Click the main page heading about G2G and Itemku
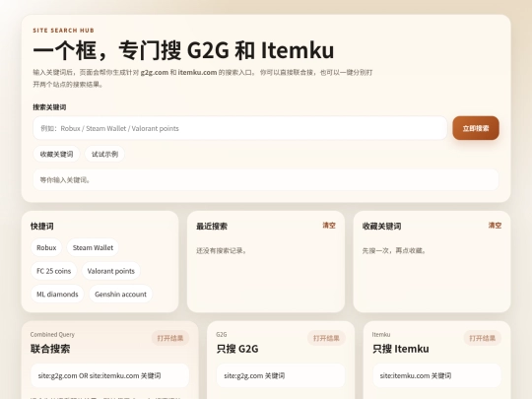Viewport: 532px width, 399px height. coord(183,50)
